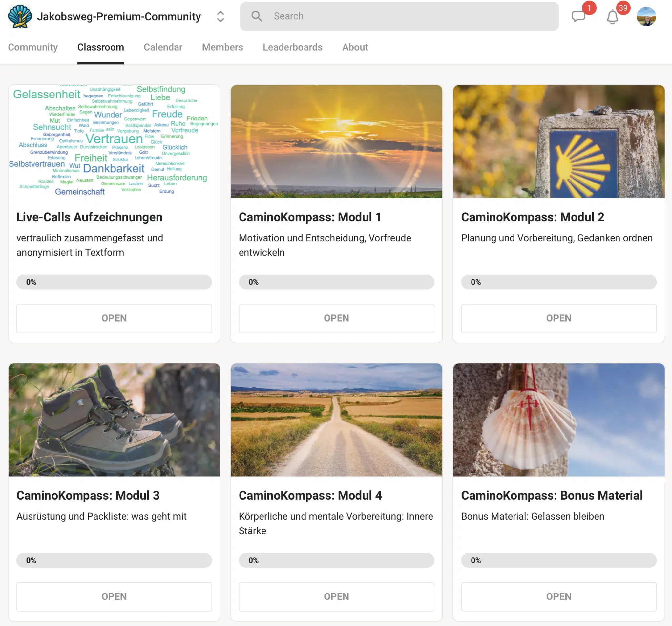Open the About tab
Screen dimensions: 672x626
[355, 47]
